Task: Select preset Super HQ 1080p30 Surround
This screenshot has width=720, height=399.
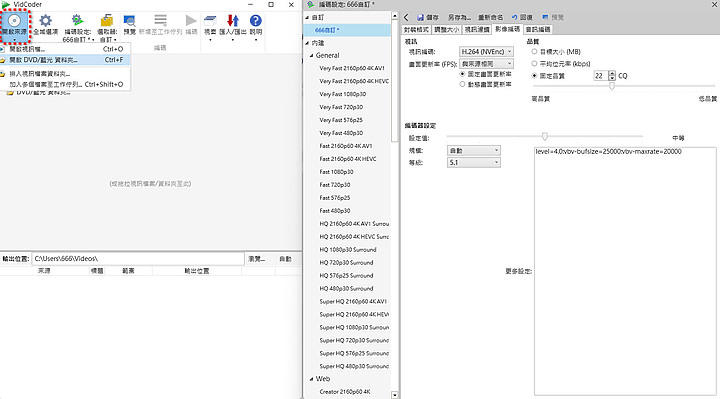Action: 354,327
